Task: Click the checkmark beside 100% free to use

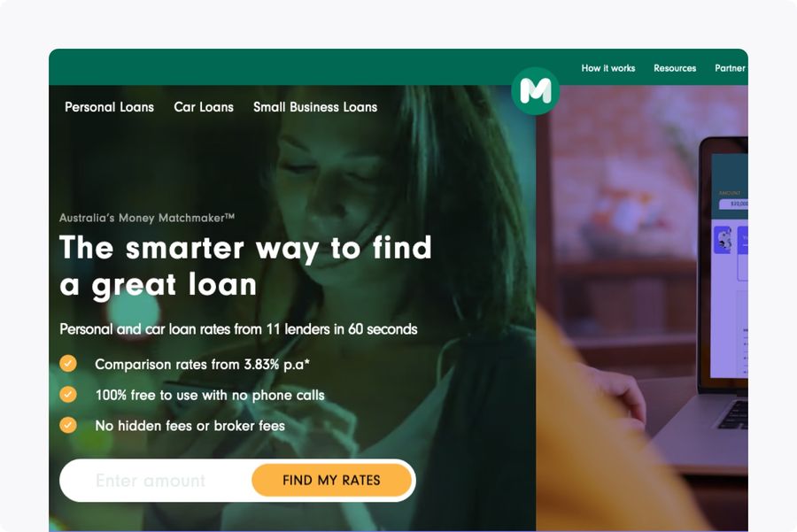Action: [68, 394]
